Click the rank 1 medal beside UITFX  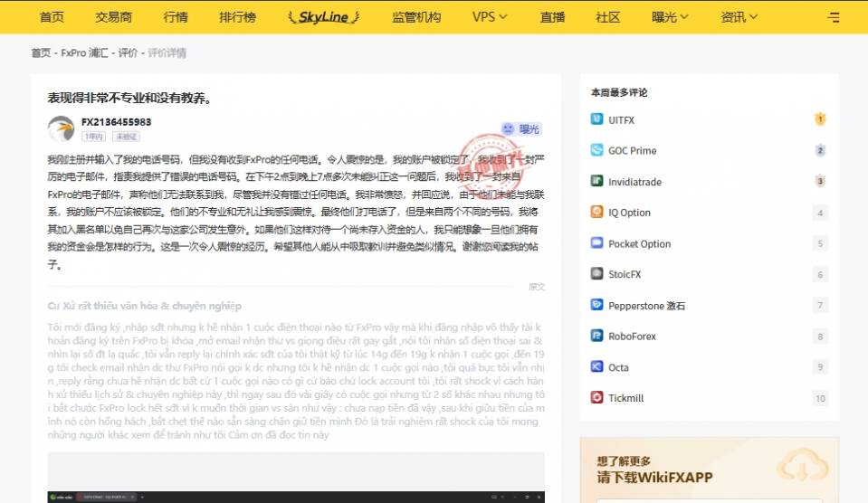point(820,119)
